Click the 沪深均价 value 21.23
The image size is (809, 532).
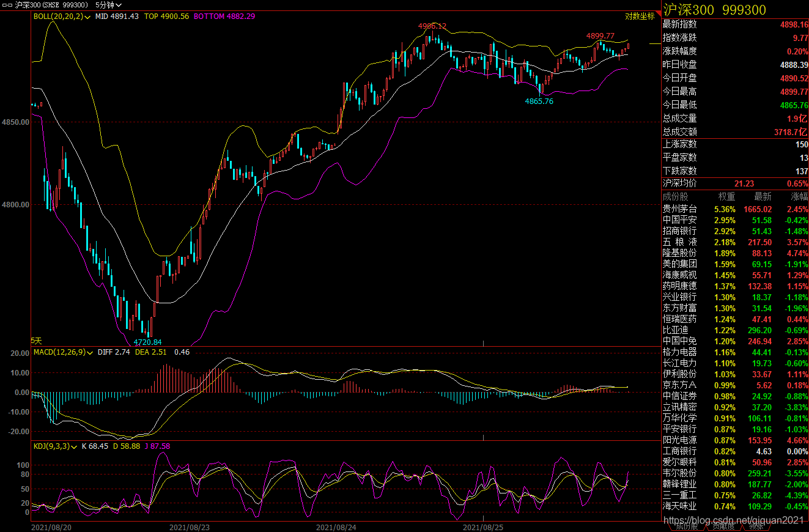pos(744,183)
